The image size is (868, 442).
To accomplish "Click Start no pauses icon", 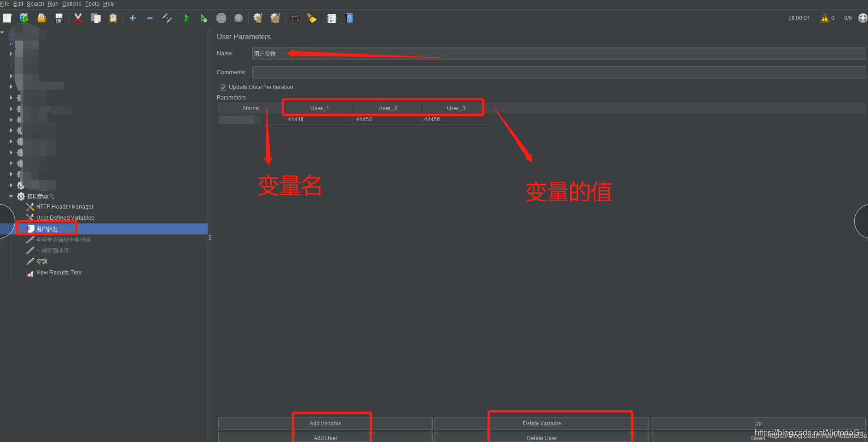I will 203,18.
